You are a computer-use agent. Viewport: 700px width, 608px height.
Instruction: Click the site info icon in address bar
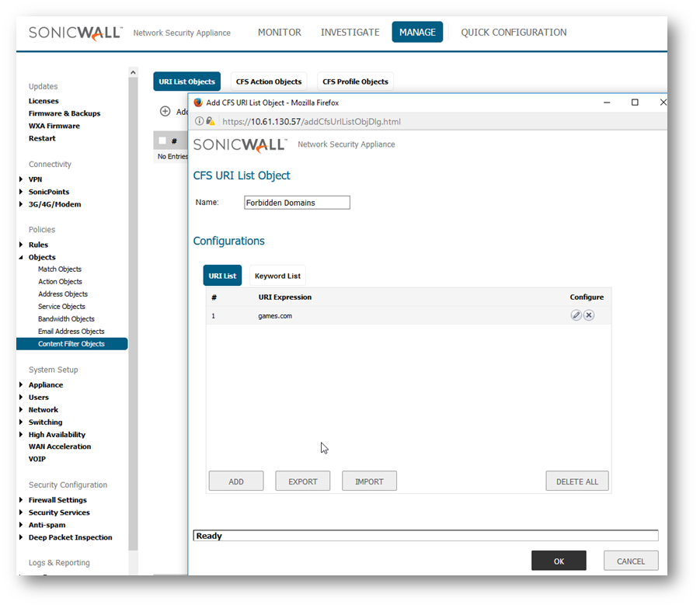click(x=199, y=121)
